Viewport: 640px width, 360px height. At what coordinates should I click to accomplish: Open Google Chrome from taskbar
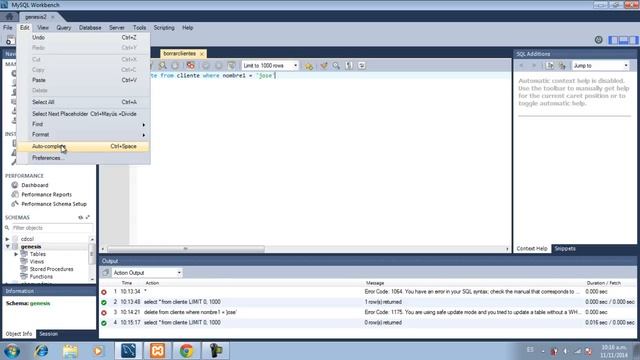click(186, 351)
